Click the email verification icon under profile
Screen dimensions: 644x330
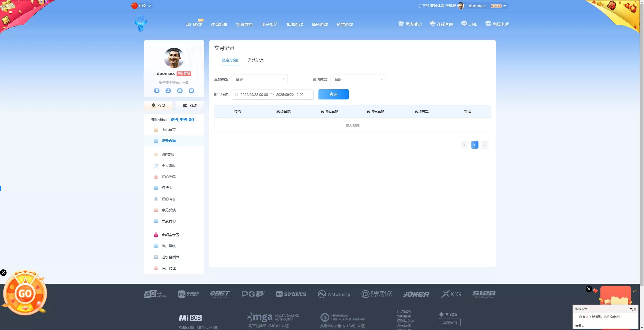click(x=180, y=91)
